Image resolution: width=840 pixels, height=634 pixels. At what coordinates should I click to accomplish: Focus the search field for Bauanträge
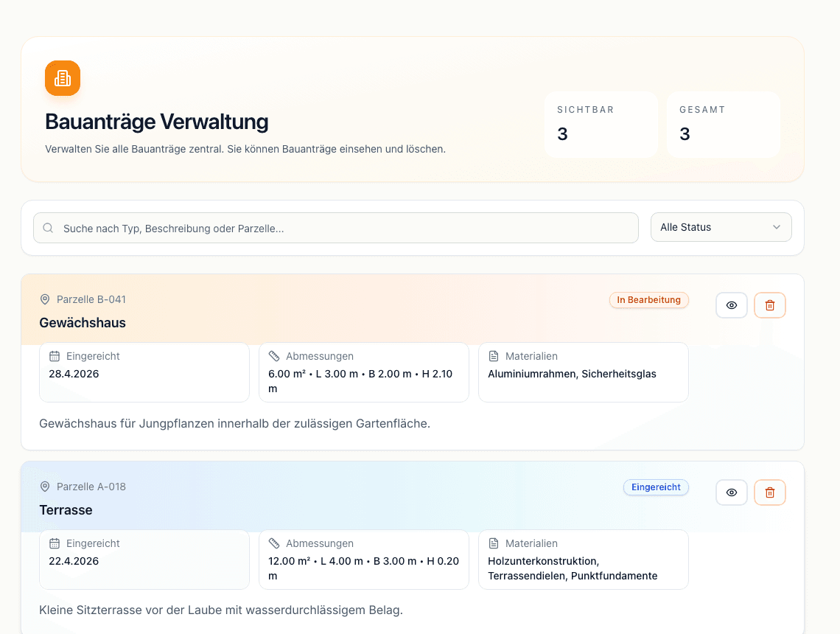(336, 228)
